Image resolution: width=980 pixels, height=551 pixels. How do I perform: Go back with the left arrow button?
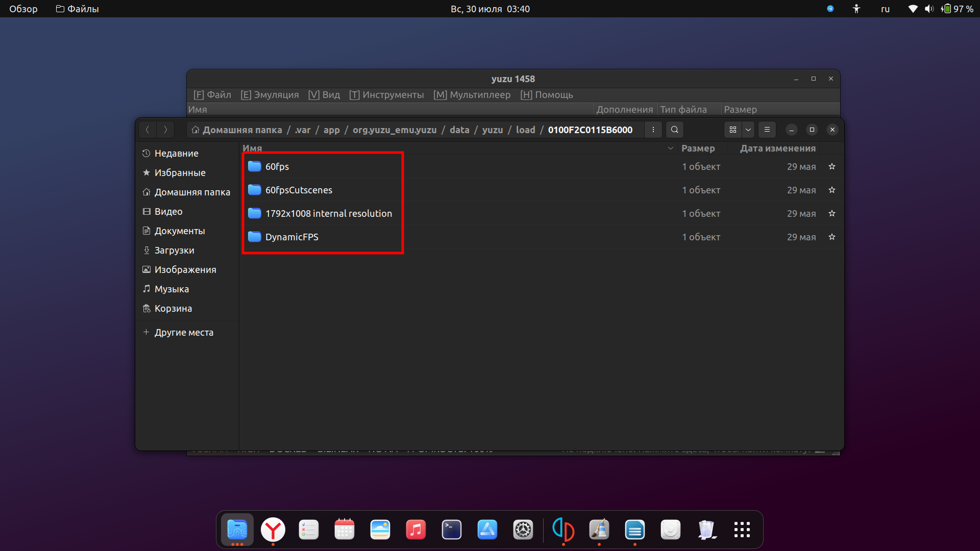click(148, 130)
